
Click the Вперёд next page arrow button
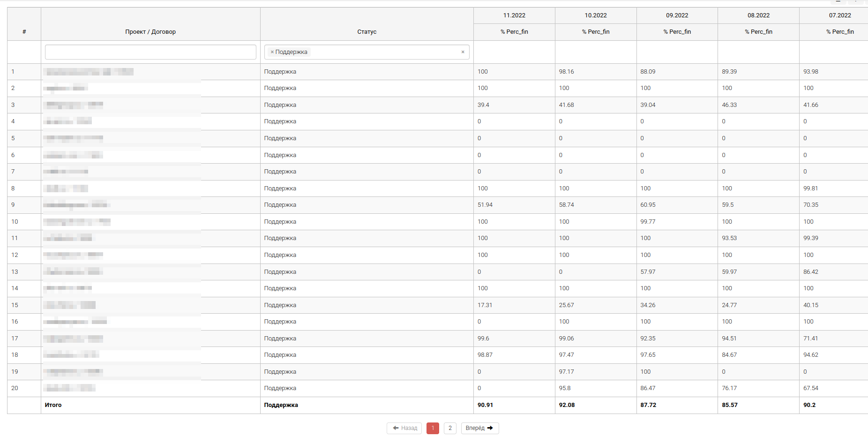tap(479, 428)
